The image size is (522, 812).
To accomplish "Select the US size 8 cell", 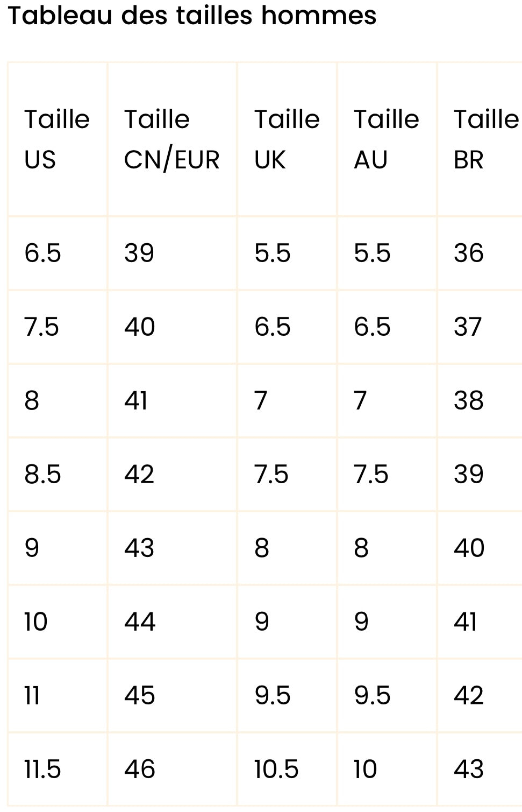I will pos(58,400).
